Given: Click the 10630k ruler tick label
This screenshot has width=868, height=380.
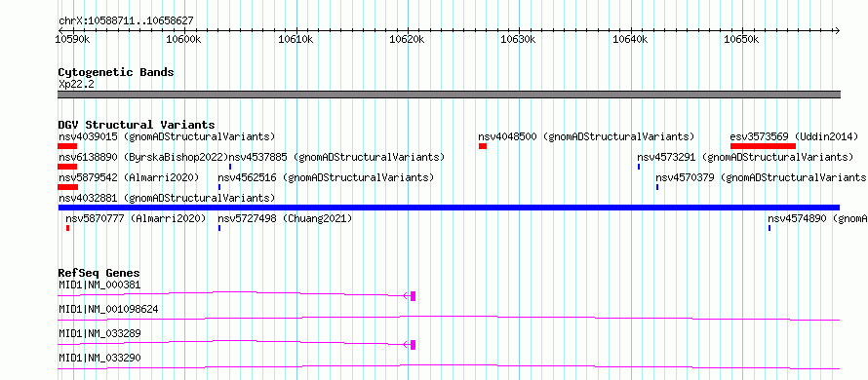Looking at the screenshot, I should point(519,40).
